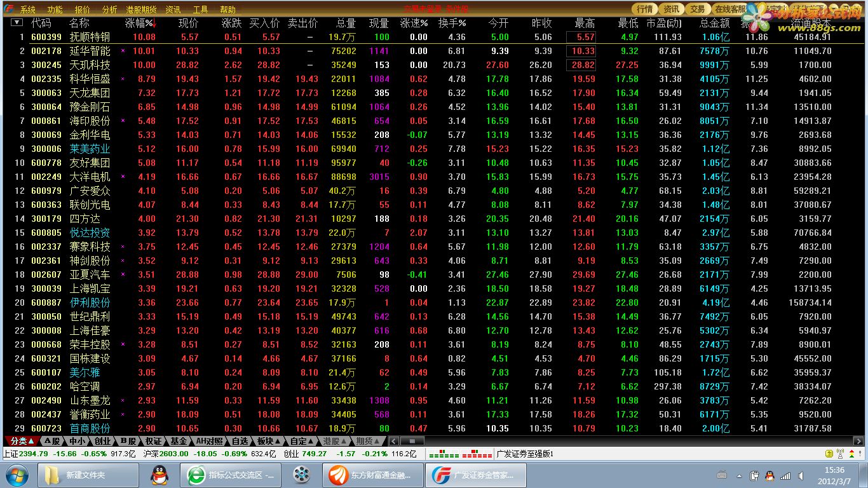
Task: Click the 资讯 gold button at top right
Action: pos(672,9)
